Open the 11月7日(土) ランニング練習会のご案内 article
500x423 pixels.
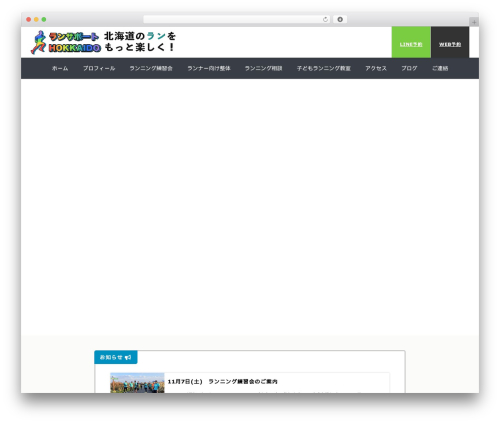point(222,381)
